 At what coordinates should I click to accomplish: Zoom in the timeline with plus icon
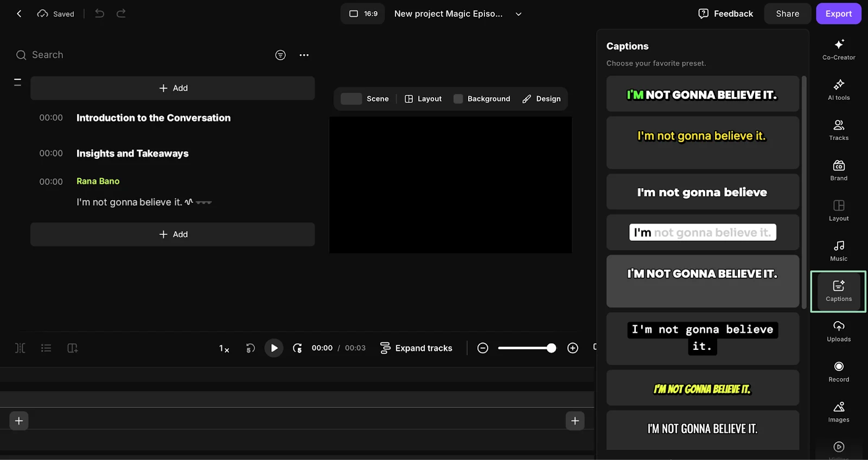click(573, 348)
